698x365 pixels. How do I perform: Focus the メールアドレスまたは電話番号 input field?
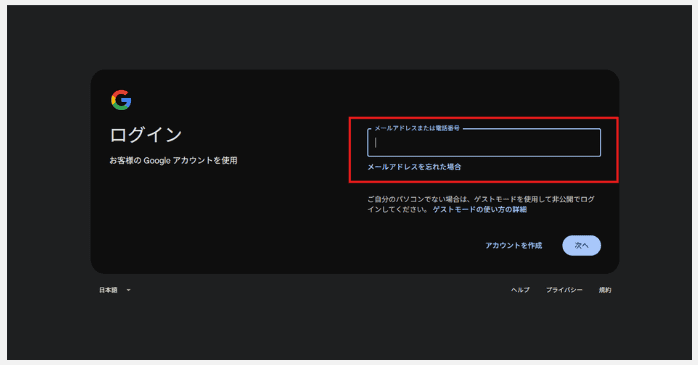pyautogui.click(x=484, y=142)
